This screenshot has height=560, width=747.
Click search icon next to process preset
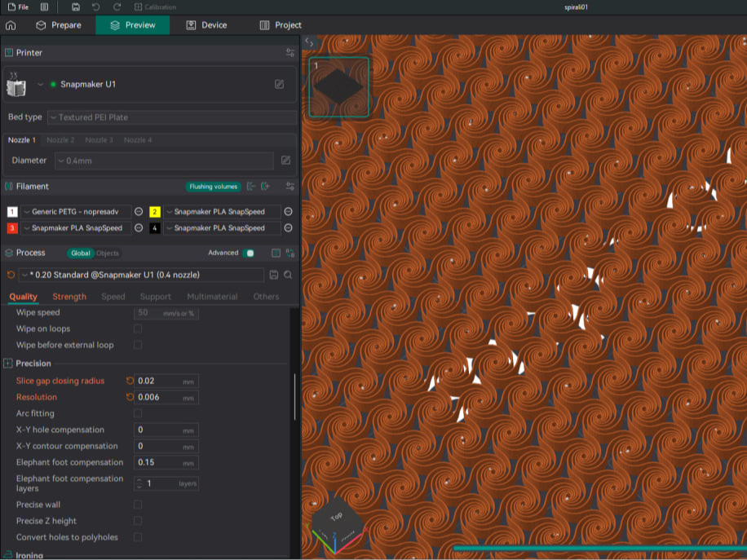coord(288,275)
